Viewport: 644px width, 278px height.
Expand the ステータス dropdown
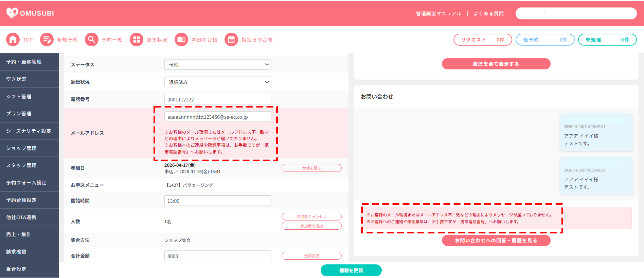click(x=218, y=65)
